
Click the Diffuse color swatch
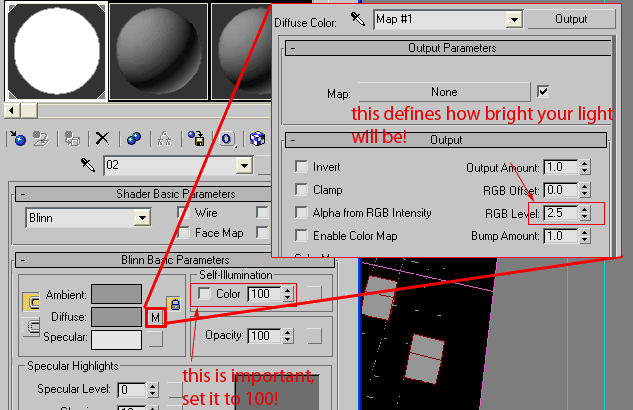(116, 317)
